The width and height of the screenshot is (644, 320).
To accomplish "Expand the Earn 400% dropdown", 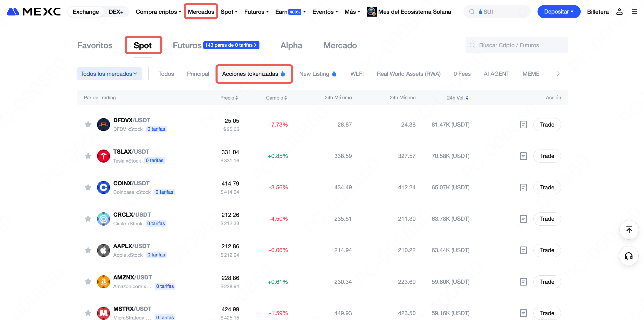I will pos(290,12).
